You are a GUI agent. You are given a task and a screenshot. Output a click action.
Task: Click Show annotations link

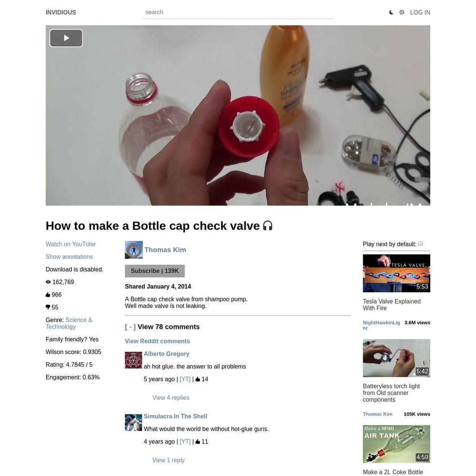tap(69, 257)
